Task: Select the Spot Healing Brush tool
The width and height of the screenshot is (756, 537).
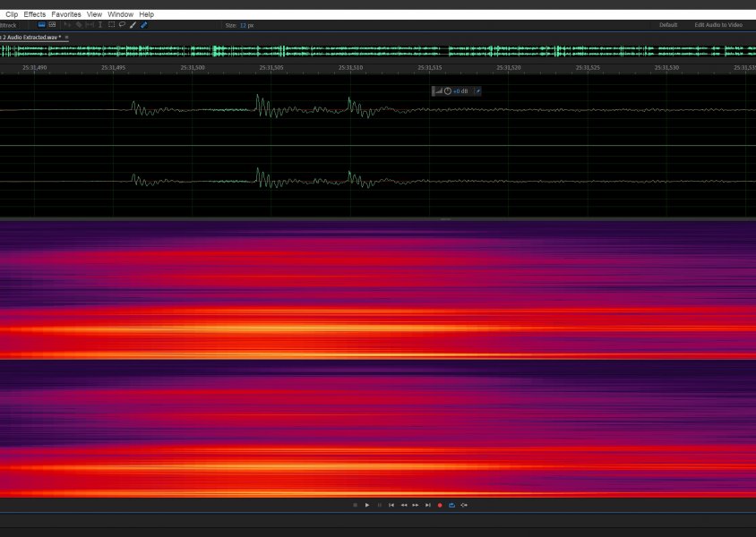Action: coord(145,25)
